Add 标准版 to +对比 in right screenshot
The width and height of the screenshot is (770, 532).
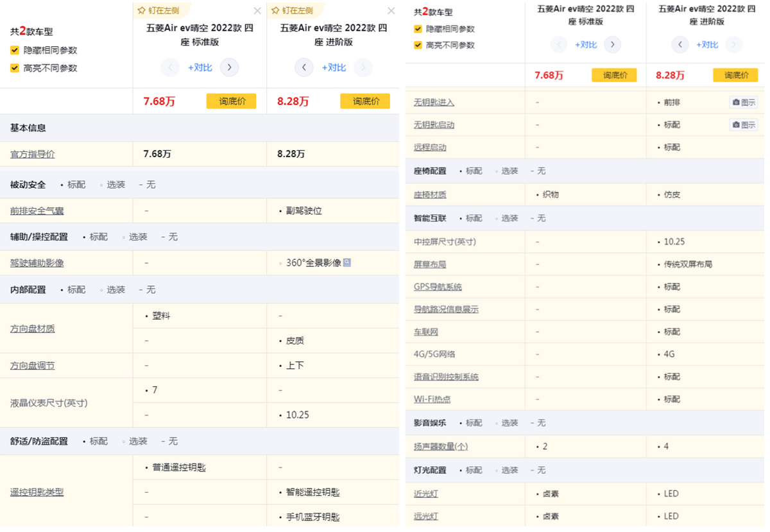coord(586,44)
